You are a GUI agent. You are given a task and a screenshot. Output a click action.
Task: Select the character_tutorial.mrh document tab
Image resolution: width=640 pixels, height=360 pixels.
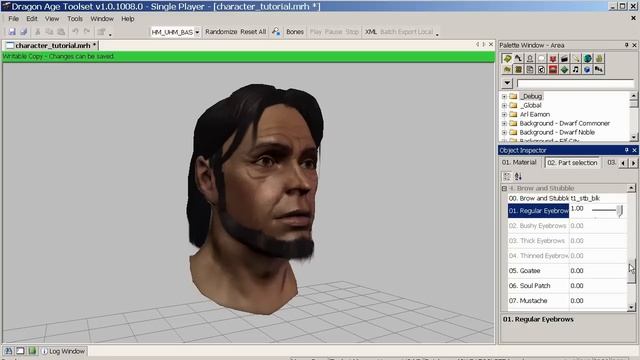51,45
